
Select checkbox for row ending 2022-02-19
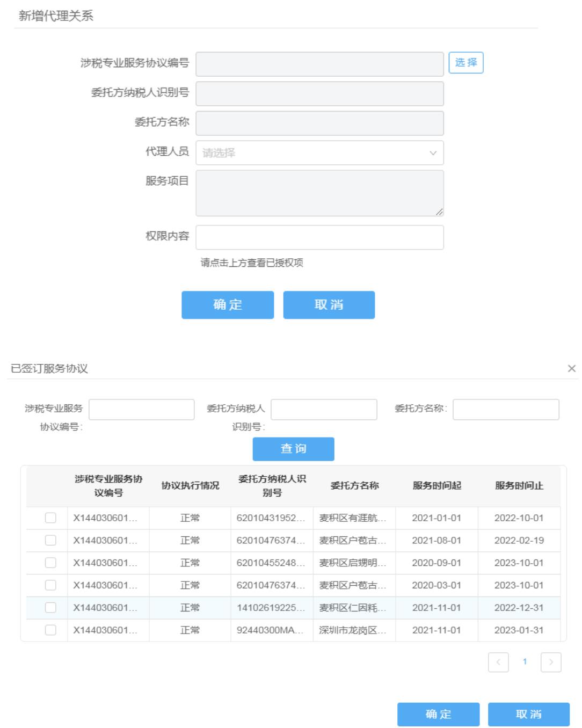50,541
